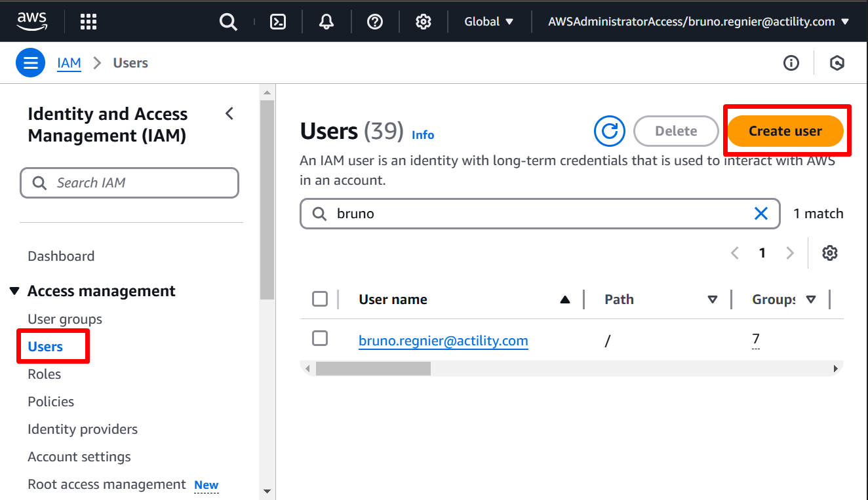The height and width of the screenshot is (500, 868).
Task: Go to previous page of users
Action: click(735, 253)
